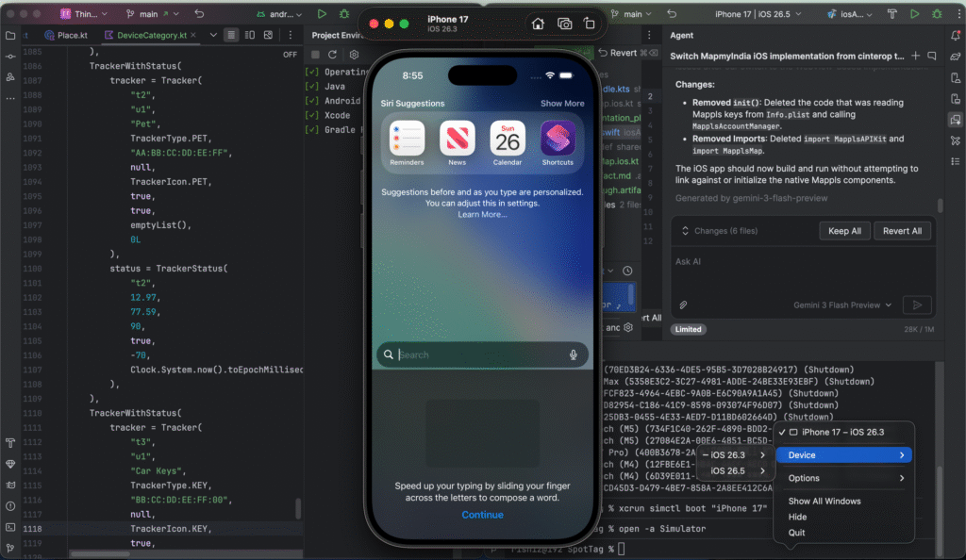This screenshot has height=560, width=966.
Task: Run the andr... configuration in left IDE window
Action: 322,13
